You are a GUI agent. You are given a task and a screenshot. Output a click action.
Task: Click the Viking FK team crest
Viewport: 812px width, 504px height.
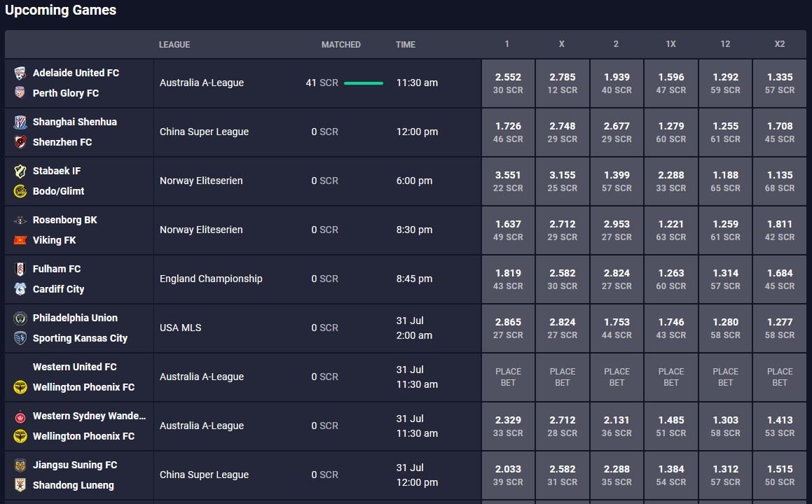click(20, 241)
